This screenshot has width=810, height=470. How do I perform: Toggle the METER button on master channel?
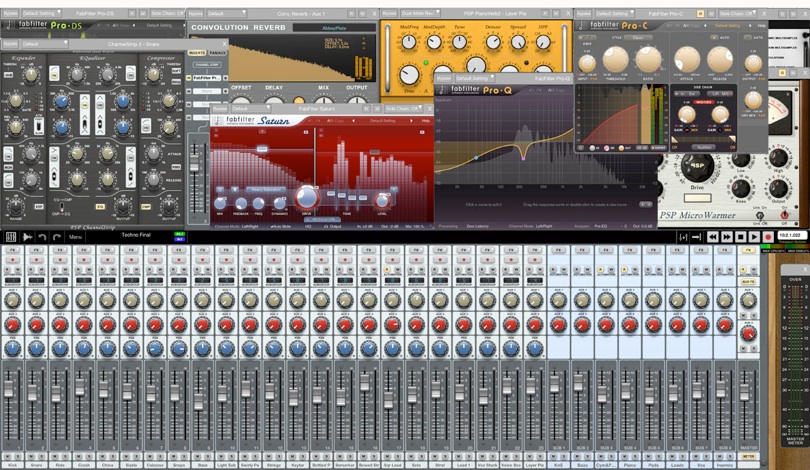(x=748, y=457)
